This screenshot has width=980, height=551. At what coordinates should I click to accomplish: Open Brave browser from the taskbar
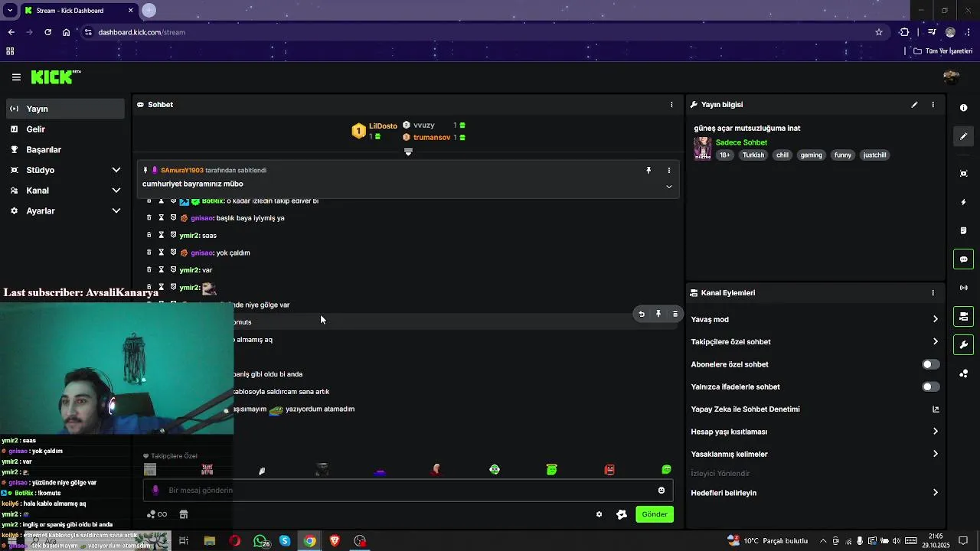click(x=335, y=541)
